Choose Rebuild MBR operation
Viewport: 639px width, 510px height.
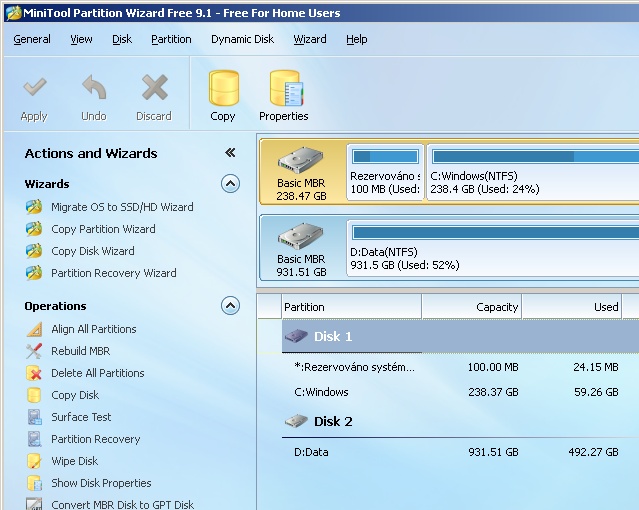coord(80,351)
